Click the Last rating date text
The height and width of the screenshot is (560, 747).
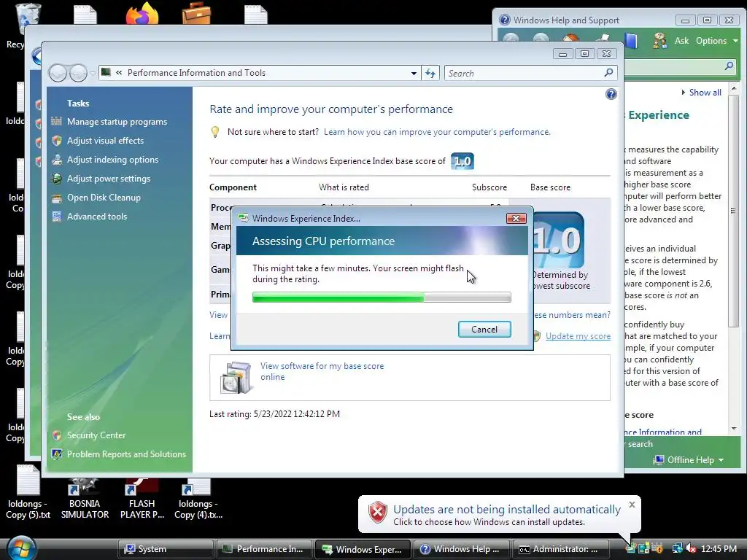274,414
